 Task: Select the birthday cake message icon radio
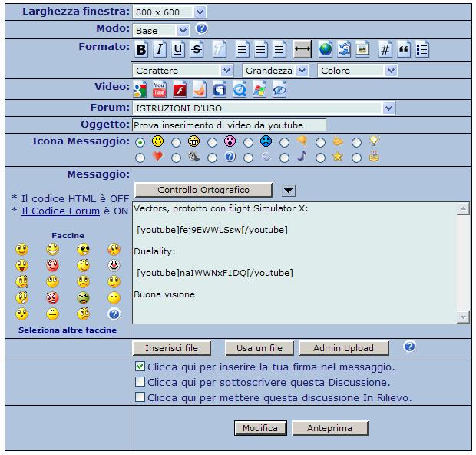357,158
